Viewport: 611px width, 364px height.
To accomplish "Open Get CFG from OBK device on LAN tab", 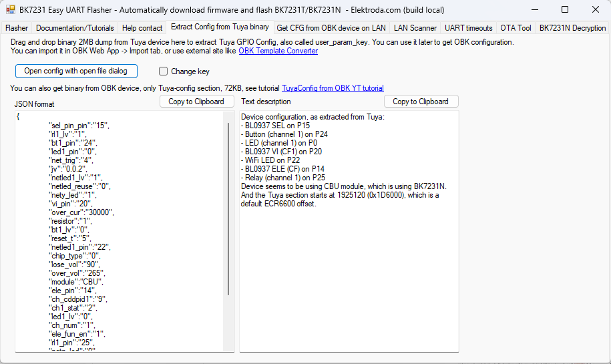I will tap(331, 28).
